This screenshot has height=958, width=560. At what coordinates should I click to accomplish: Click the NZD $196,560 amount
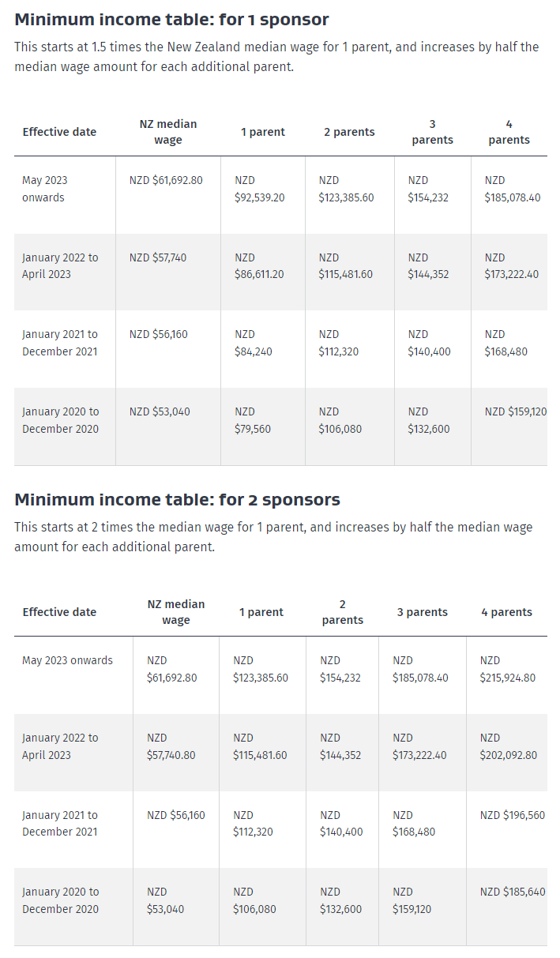click(512, 815)
